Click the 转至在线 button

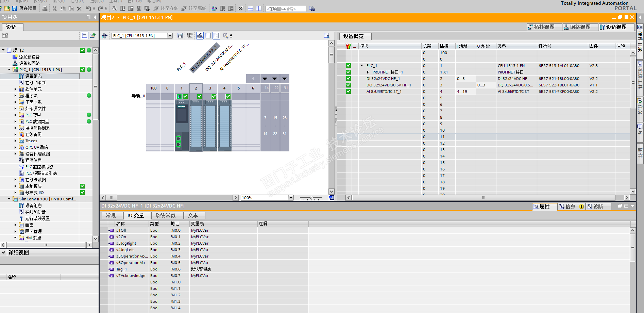tap(166, 8)
